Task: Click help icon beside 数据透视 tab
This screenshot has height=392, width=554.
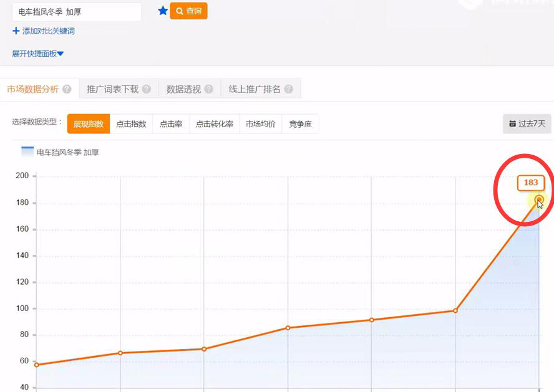Action: point(209,89)
